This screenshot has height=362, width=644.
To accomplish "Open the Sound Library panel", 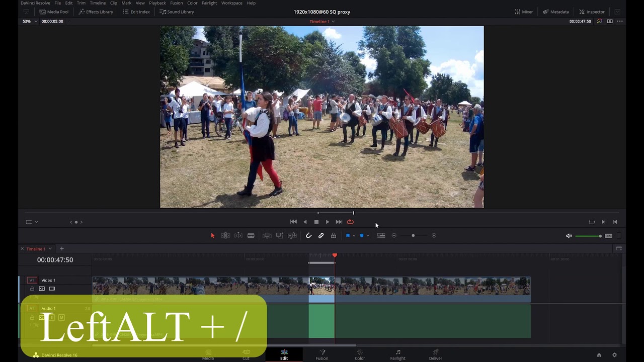I will tap(177, 12).
